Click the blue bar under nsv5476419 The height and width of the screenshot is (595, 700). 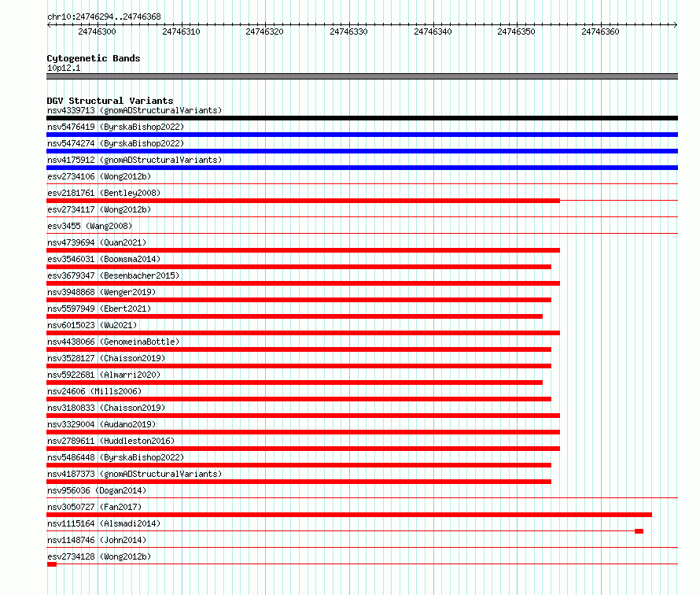coord(362,135)
